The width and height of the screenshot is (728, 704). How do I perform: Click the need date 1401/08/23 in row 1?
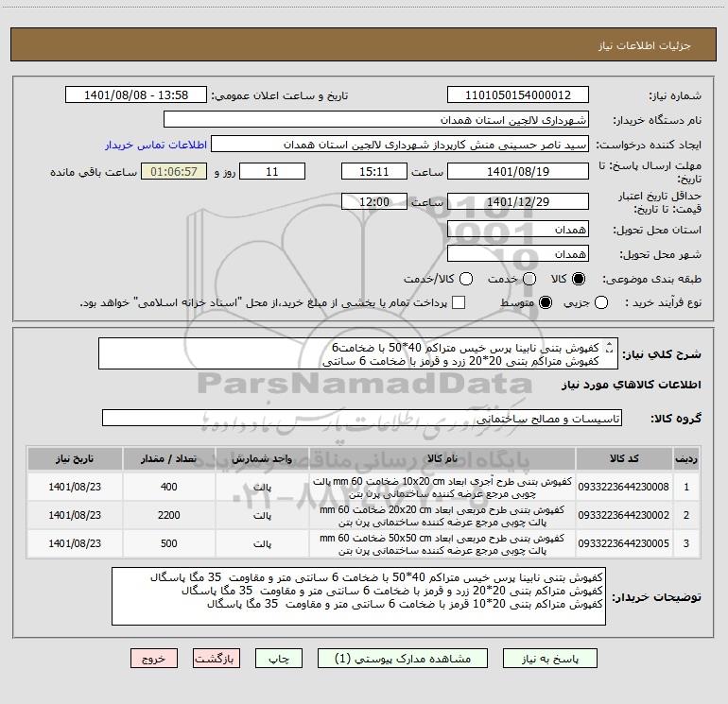point(75,487)
